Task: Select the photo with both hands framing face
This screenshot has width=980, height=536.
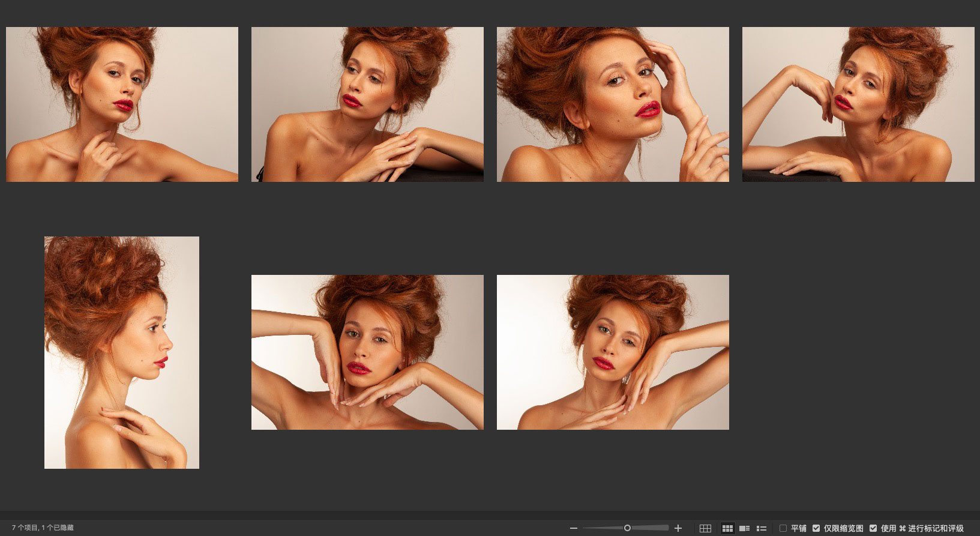Action: click(x=367, y=352)
